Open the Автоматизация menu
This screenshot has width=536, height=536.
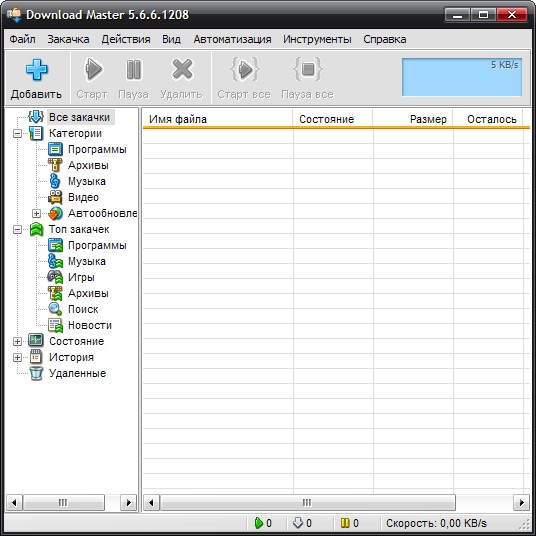[232, 39]
